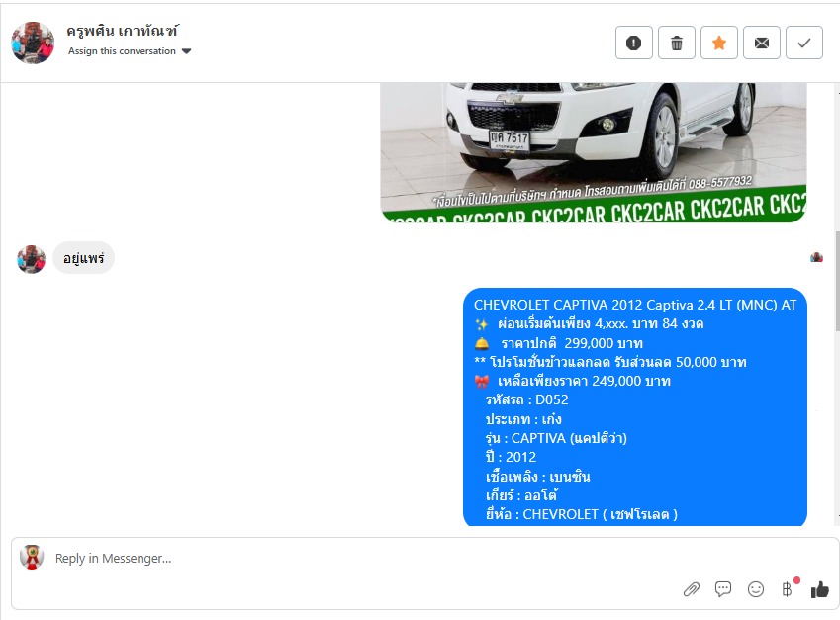Open saved replies speech bubble icon

(x=723, y=589)
